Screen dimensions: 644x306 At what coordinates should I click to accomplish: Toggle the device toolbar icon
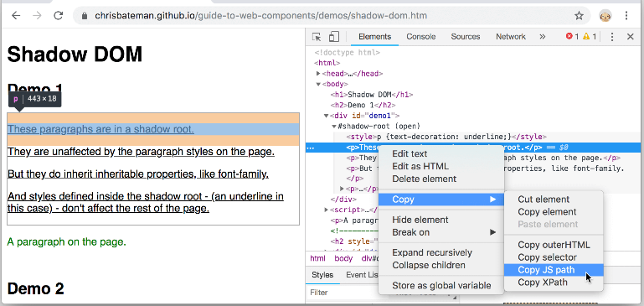334,37
